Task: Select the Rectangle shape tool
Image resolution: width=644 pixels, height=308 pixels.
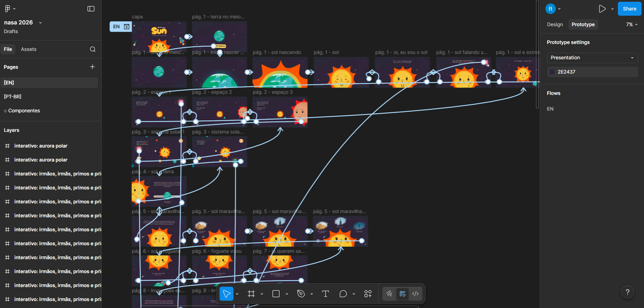Action: click(276, 294)
